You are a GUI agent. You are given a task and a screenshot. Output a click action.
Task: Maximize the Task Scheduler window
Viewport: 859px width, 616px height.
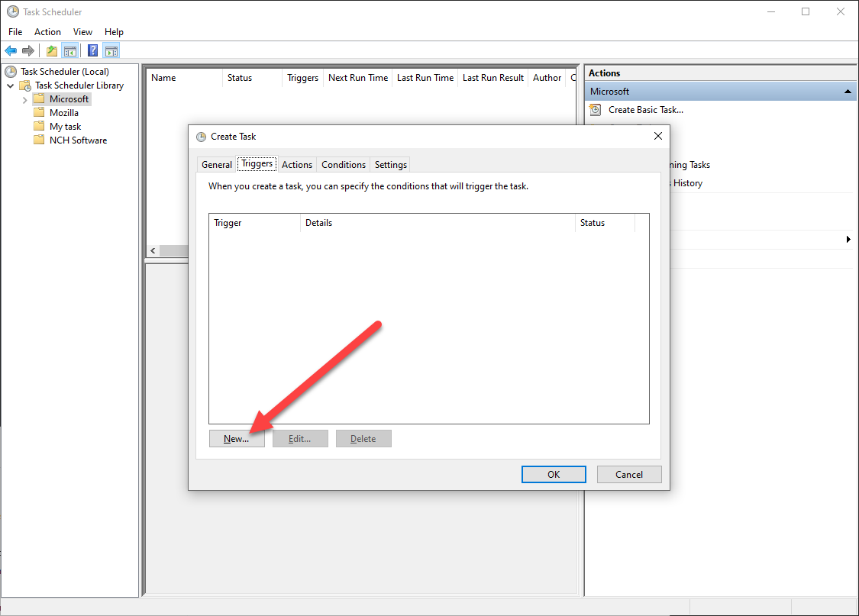[x=806, y=11]
